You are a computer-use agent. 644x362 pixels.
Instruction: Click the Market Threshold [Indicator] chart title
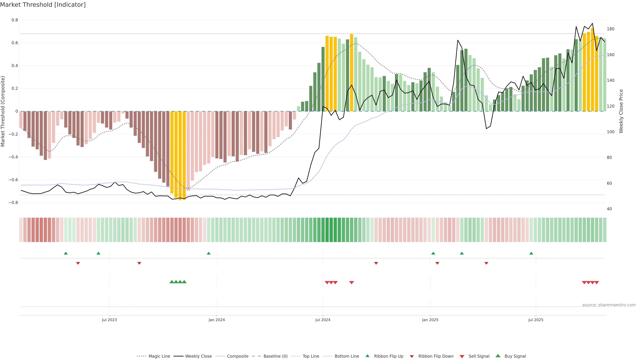(43, 5)
